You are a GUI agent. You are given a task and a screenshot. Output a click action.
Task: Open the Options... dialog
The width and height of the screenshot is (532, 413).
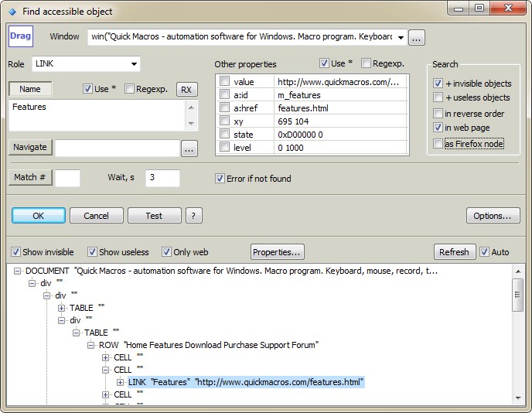(x=493, y=216)
